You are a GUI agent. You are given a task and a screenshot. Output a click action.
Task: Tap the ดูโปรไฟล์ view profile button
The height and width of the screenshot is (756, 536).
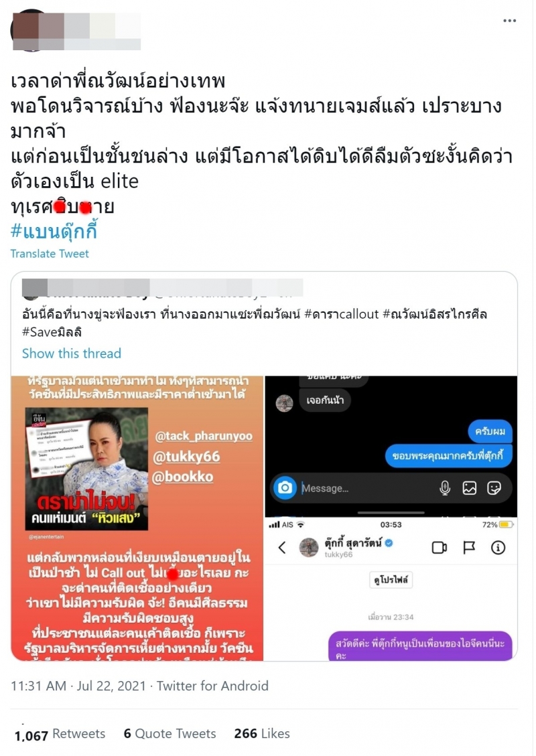391,579
